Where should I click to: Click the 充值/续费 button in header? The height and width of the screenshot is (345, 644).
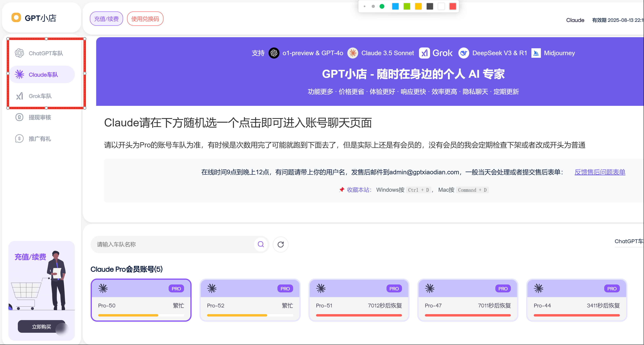pyautogui.click(x=106, y=19)
